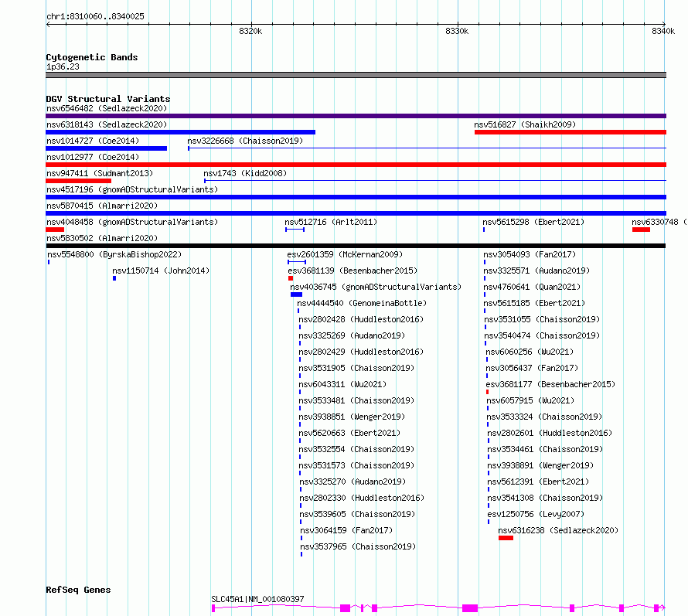Viewport: 688px width, 616px height.
Task: Select nsv3054093 (Fan2017) label
Action: coord(530,254)
